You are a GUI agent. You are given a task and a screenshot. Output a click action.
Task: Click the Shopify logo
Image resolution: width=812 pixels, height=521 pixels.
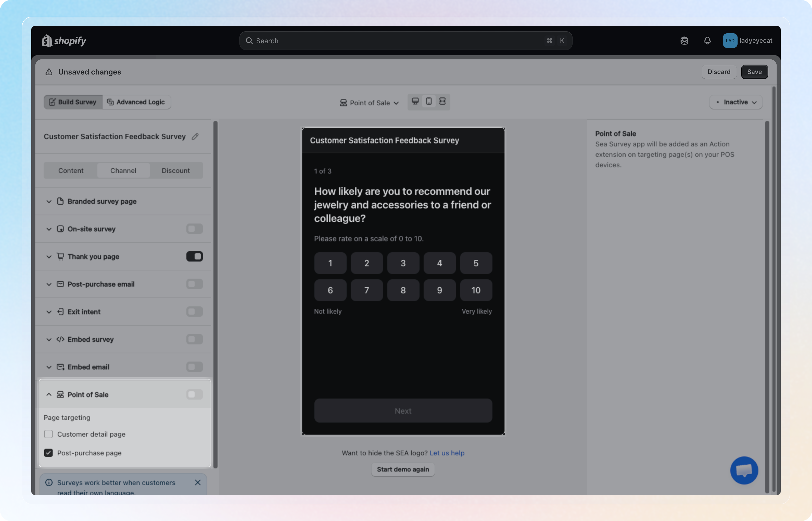(64, 41)
